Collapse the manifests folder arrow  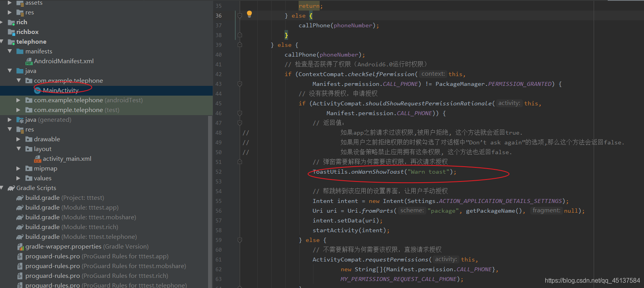pos(10,52)
